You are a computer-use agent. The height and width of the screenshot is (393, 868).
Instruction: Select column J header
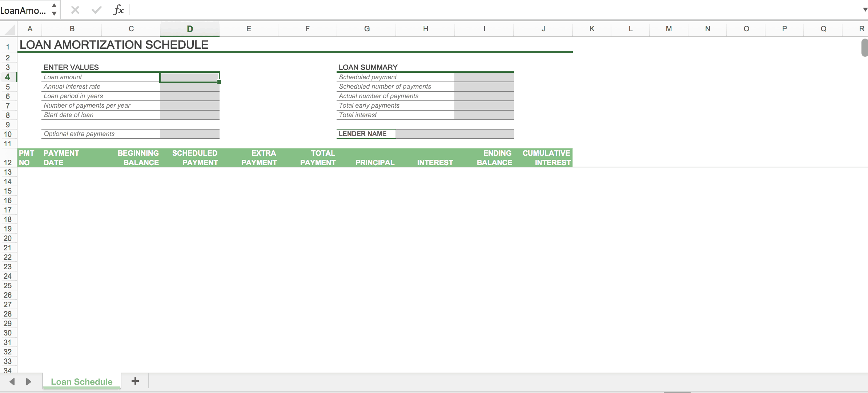[x=543, y=29]
